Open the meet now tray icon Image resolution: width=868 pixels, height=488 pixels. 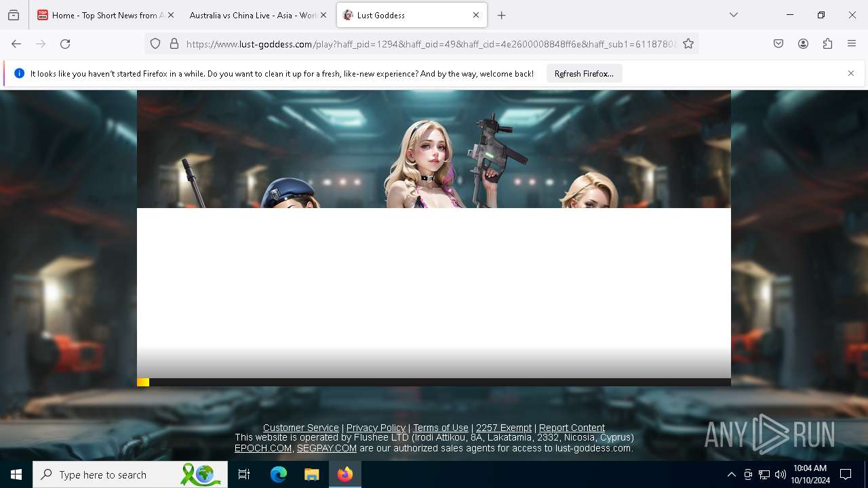(x=748, y=474)
